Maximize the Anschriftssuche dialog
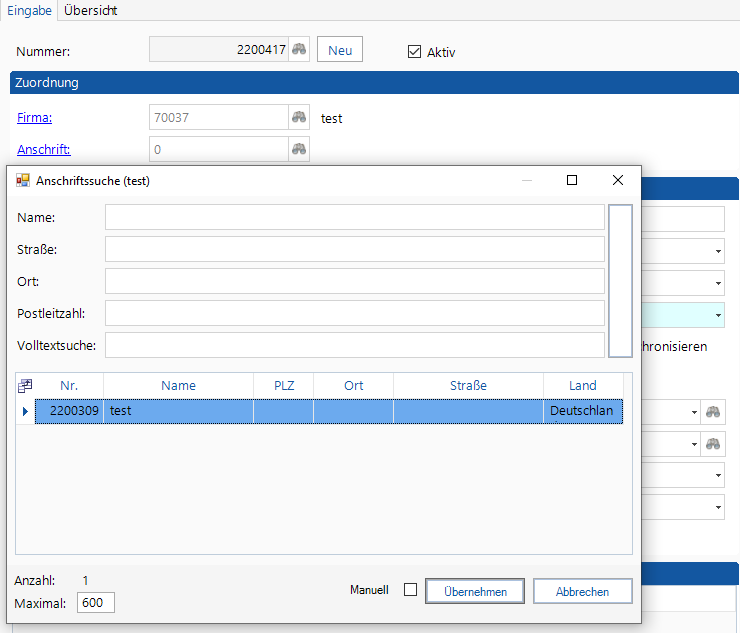The height and width of the screenshot is (633, 740). coord(572,180)
